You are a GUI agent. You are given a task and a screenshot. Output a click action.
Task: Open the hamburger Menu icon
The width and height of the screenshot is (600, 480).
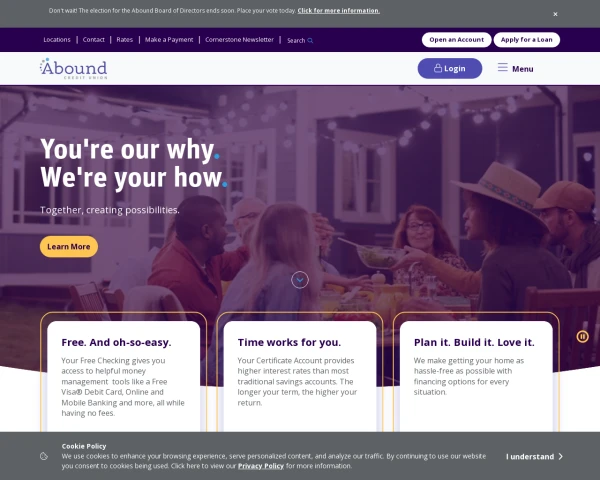502,68
